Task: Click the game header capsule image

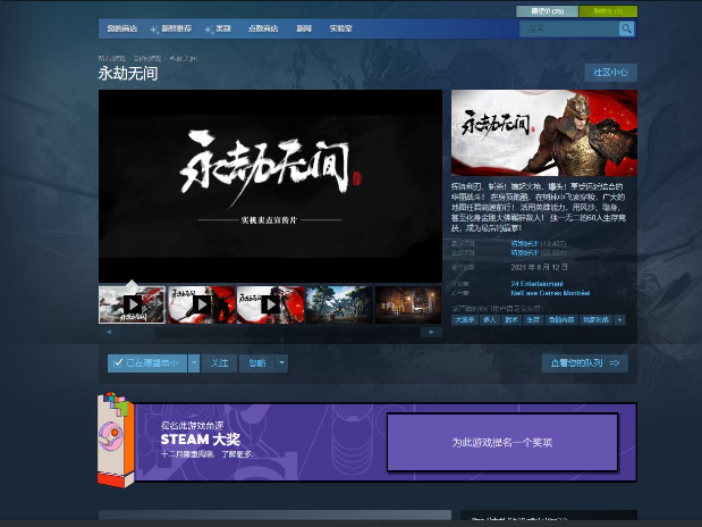Action: 544,133
